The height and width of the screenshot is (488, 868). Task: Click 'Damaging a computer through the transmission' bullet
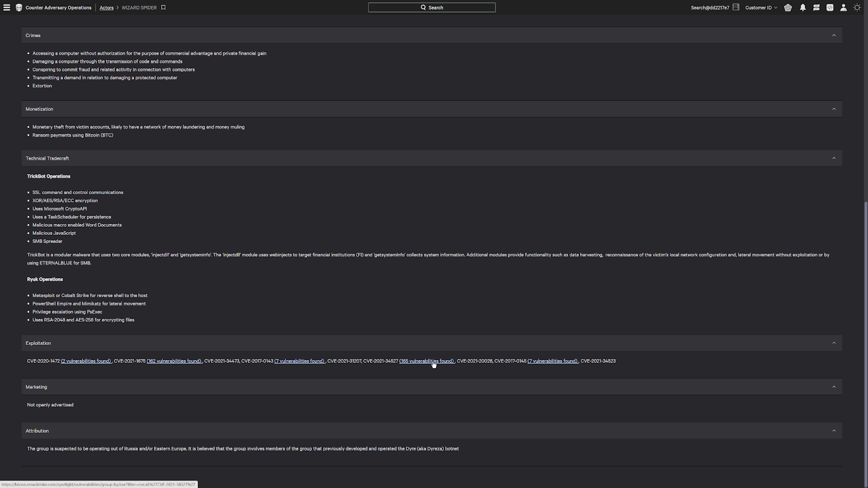tap(107, 61)
